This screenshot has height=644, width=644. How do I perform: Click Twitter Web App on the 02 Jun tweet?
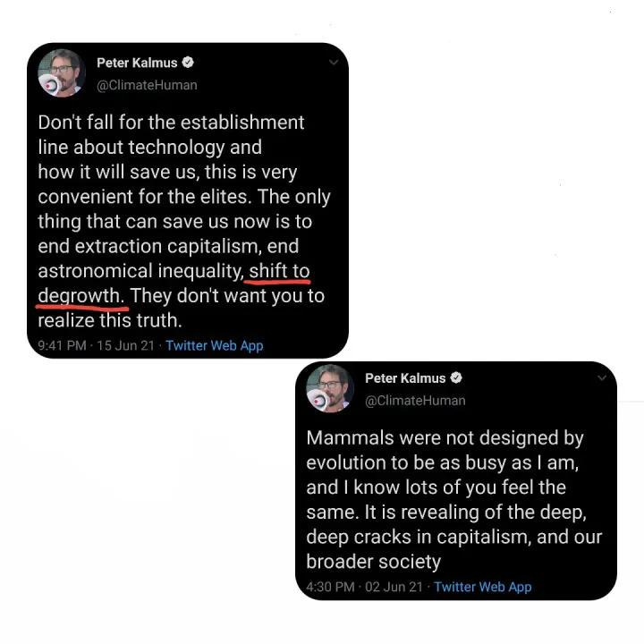[483, 587]
